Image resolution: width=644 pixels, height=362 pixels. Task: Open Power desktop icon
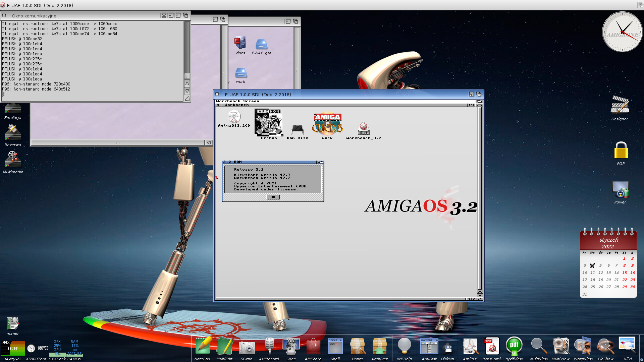pyautogui.click(x=620, y=190)
